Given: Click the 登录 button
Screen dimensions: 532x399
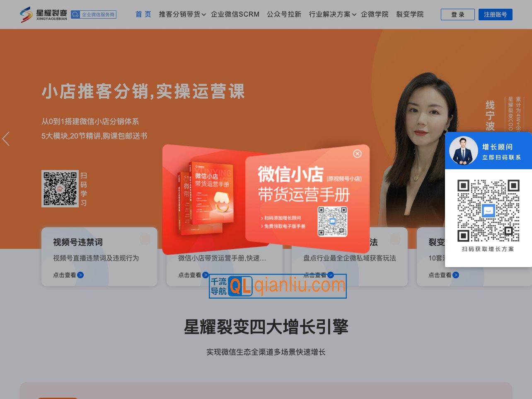Looking at the screenshot, I should pos(457,15).
